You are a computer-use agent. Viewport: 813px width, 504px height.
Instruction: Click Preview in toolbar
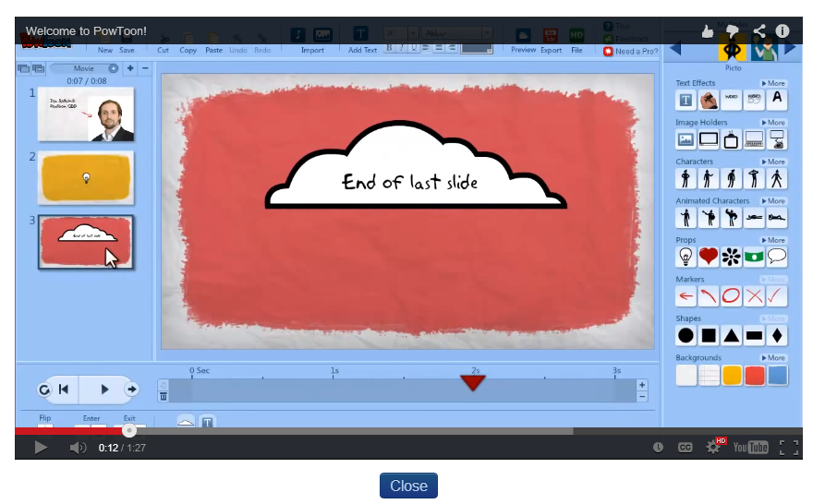(523, 41)
